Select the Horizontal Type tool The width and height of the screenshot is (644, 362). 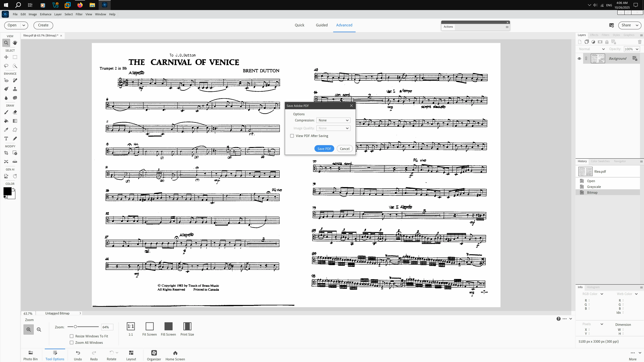point(6,138)
